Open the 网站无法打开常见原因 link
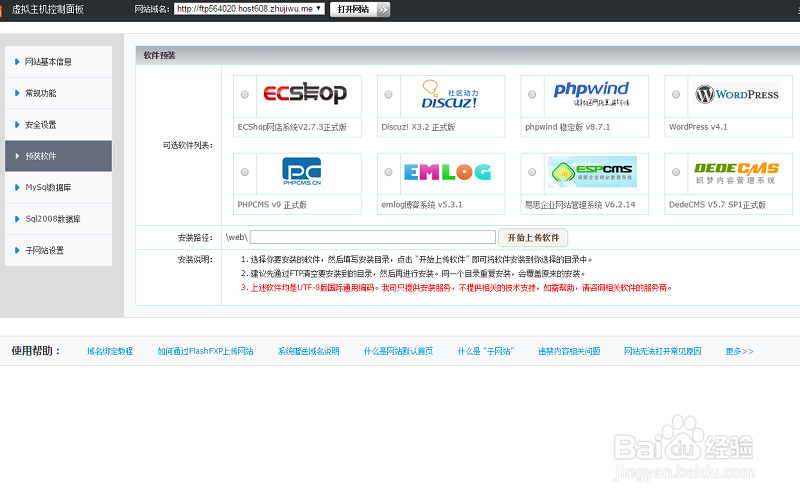The height and width of the screenshot is (500, 800). click(x=662, y=351)
